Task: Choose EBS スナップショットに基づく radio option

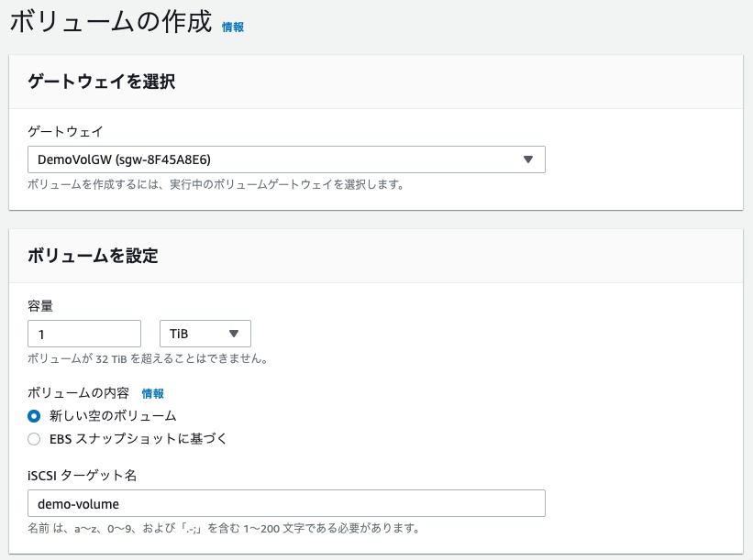Action: pyautogui.click(x=34, y=439)
